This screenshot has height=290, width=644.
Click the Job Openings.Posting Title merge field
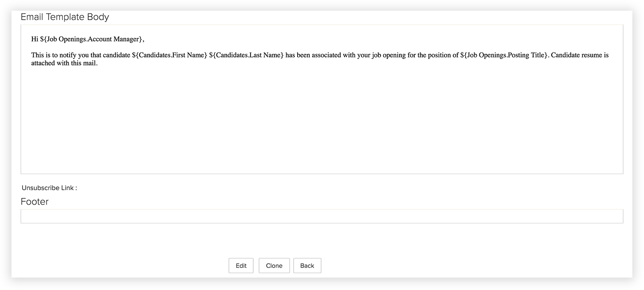(x=505, y=56)
